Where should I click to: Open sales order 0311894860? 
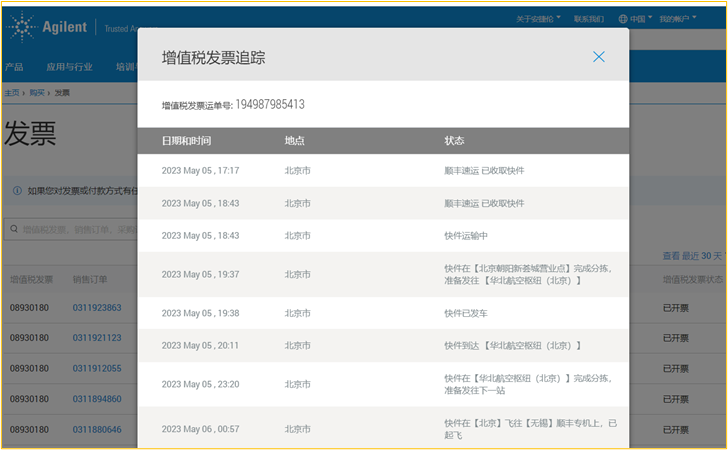tap(97, 399)
